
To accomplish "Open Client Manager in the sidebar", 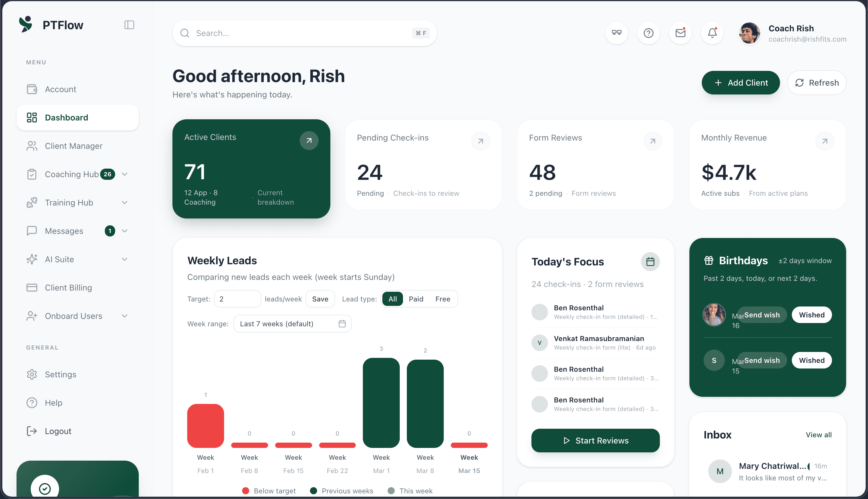I will [77, 146].
